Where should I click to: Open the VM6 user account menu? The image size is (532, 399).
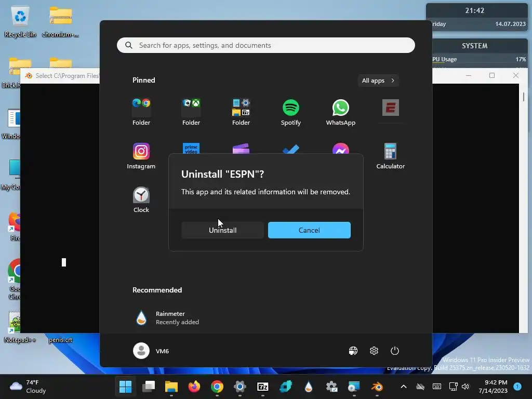click(151, 351)
